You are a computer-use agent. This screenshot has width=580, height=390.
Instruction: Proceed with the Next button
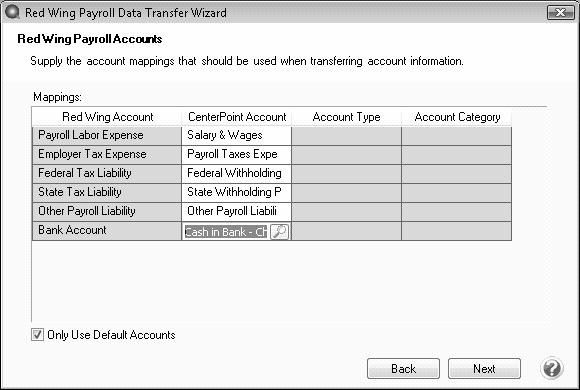coord(484,369)
